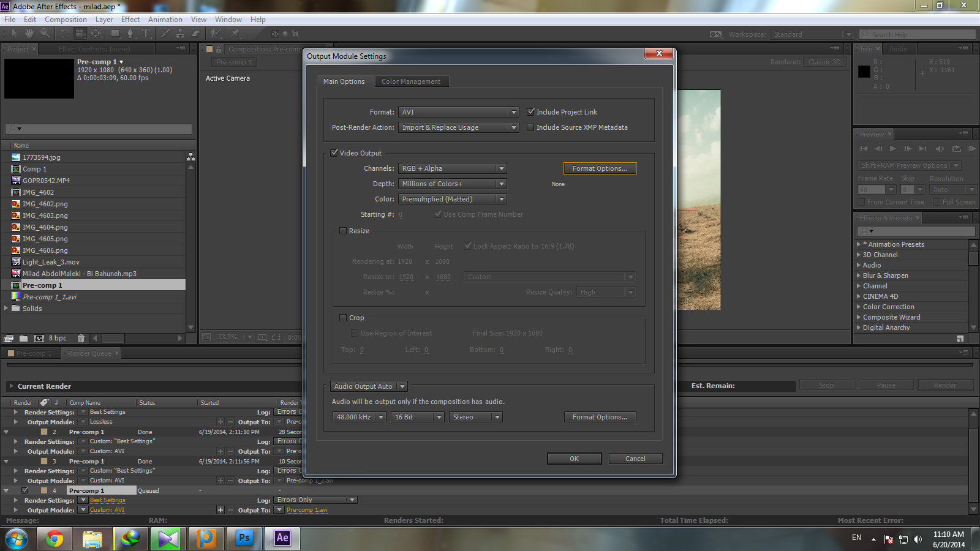980x551 pixels.
Task: Open Color dropdown showing Premultiplied (Matted)
Action: click(453, 199)
